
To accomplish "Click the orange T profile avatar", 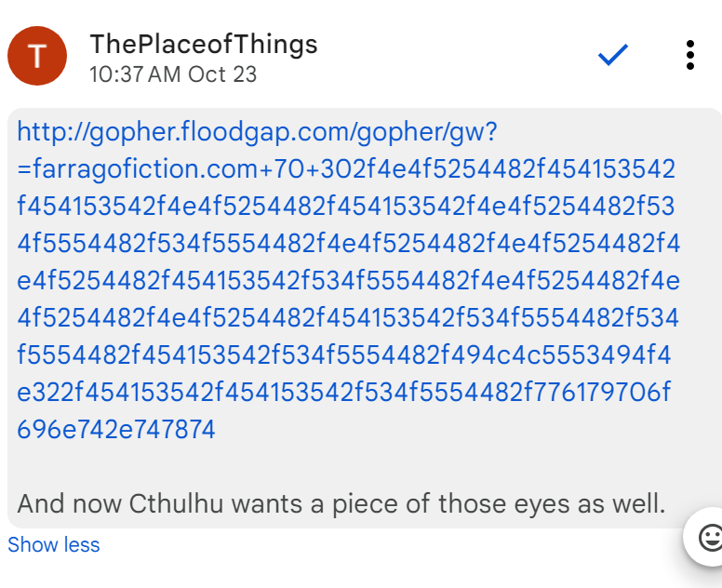I will (36, 56).
